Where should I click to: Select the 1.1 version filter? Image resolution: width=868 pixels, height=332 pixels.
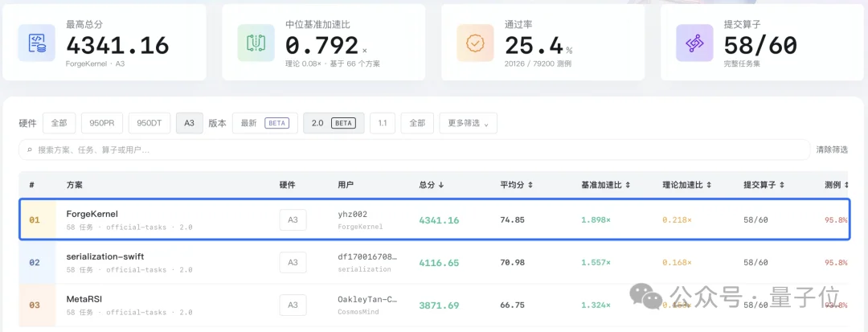point(383,123)
